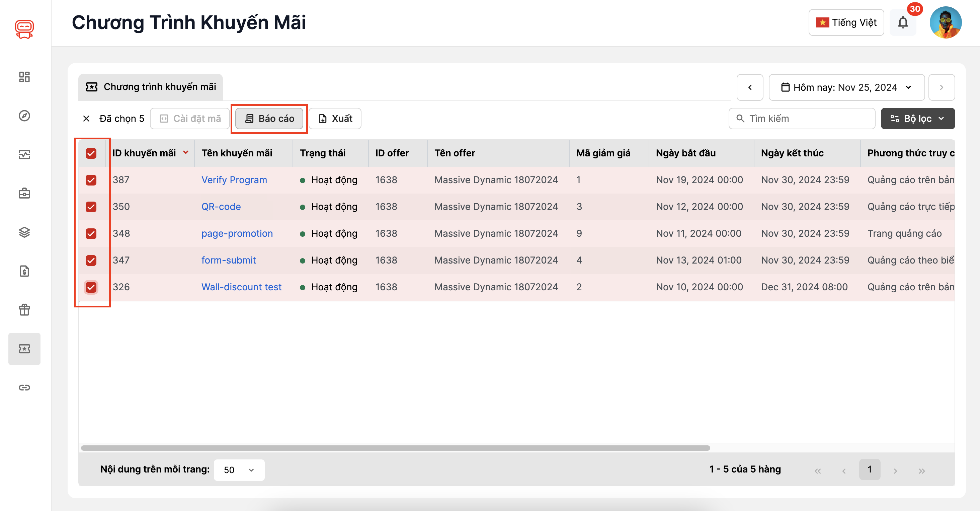
Task: Open the gift box sidebar icon
Action: [24, 310]
